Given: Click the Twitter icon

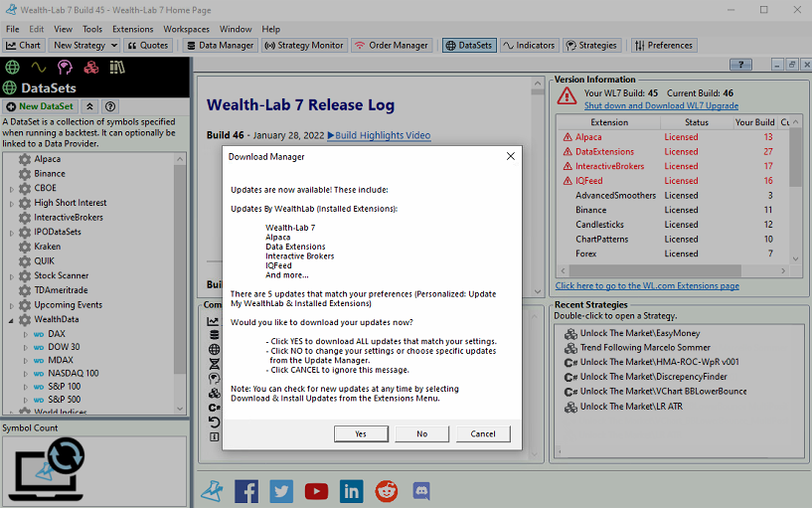Looking at the screenshot, I should 281,490.
